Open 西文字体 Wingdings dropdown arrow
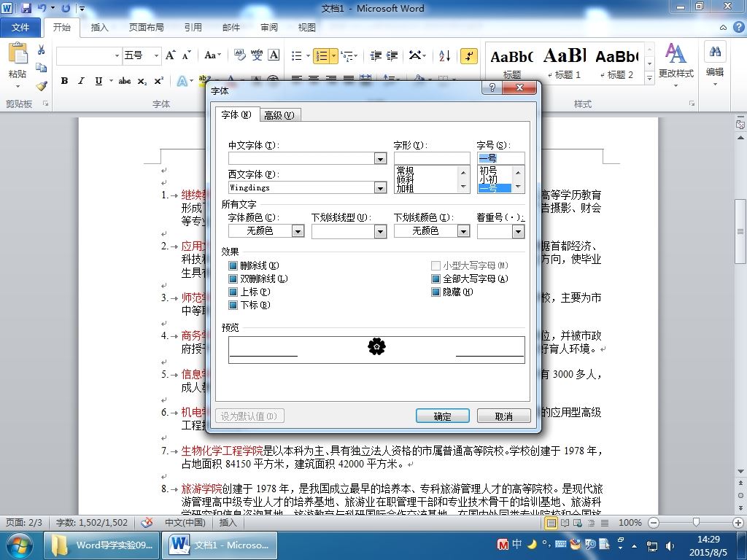Viewport: 747px width, 560px height. click(380, 188)
